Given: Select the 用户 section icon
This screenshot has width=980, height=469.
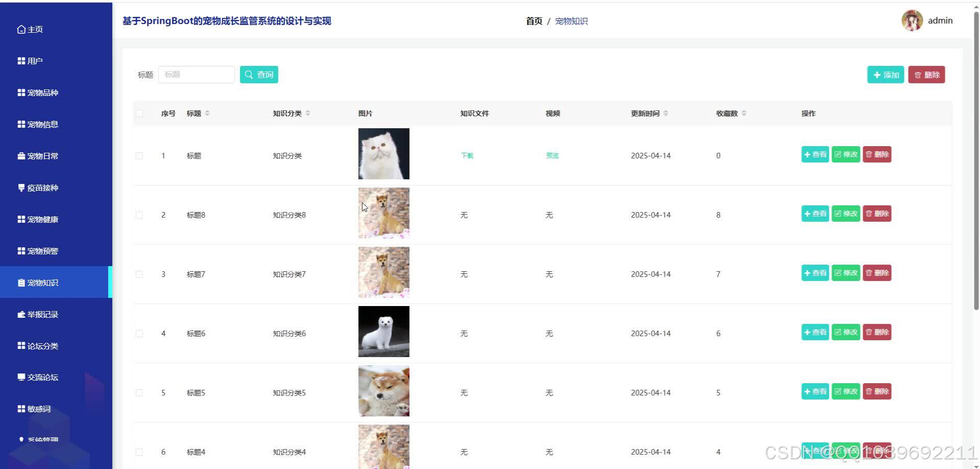Looking at the screenshot, I should pyautogui.click(x=20, y=61).
